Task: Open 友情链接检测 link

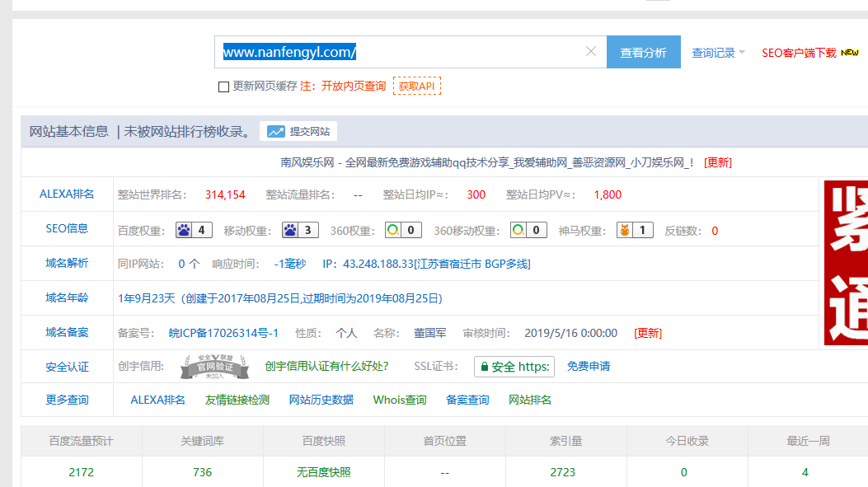Action: point(237,400)
